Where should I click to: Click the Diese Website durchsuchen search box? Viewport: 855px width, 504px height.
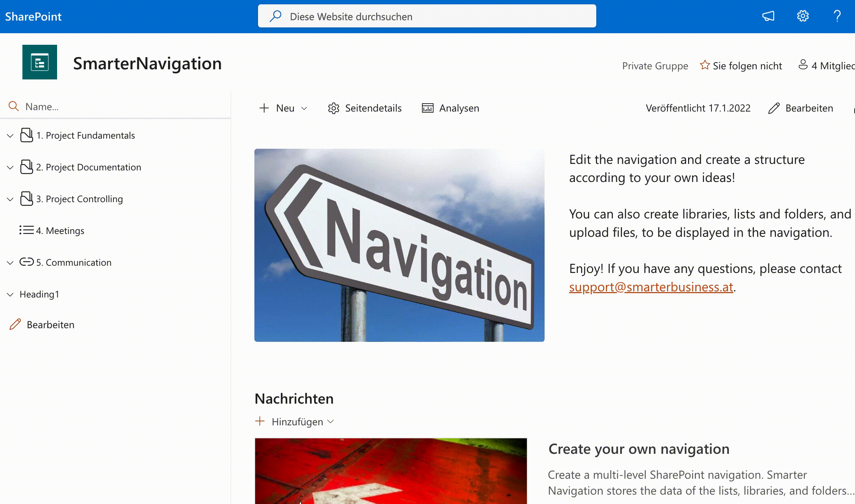(x=426, y=16)
